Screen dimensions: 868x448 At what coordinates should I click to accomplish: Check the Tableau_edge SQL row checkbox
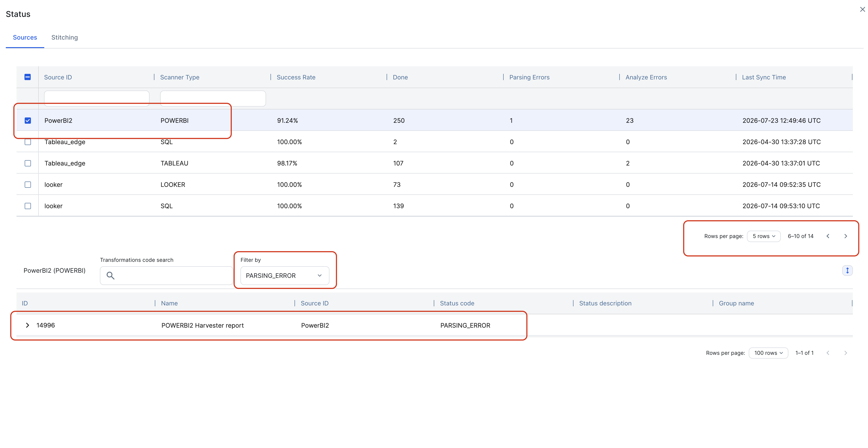[28, 142]
